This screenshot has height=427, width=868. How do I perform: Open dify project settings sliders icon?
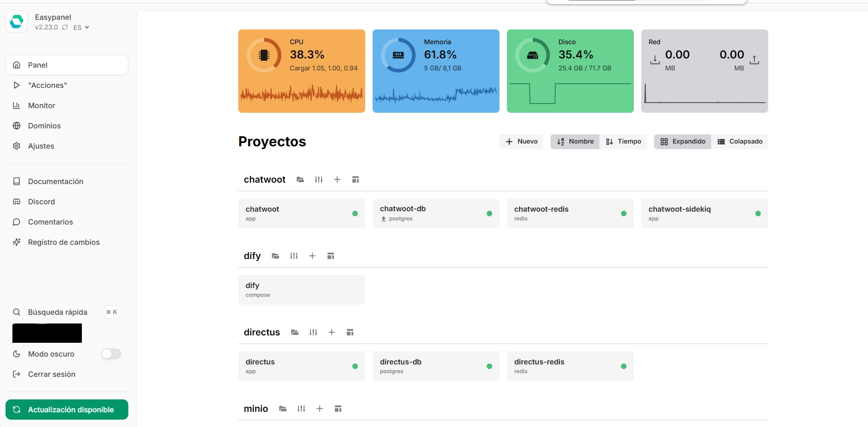294,256
